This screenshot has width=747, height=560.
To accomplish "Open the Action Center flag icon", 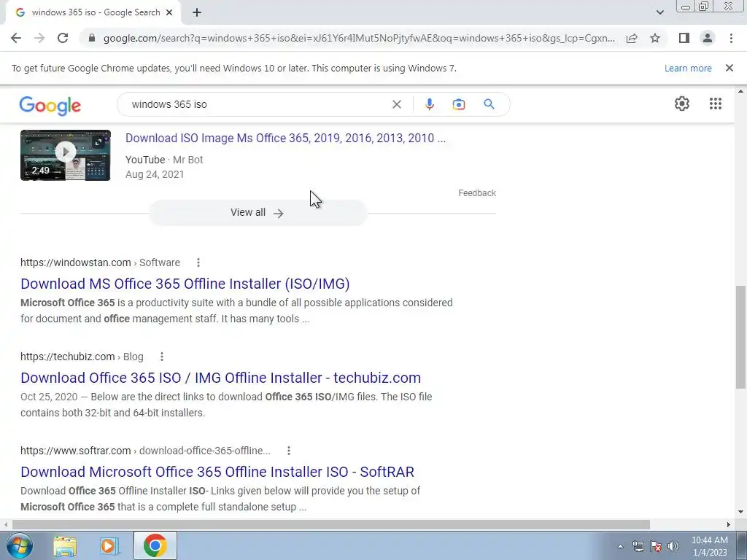I will pyautogui.click(x=656, y=546).
